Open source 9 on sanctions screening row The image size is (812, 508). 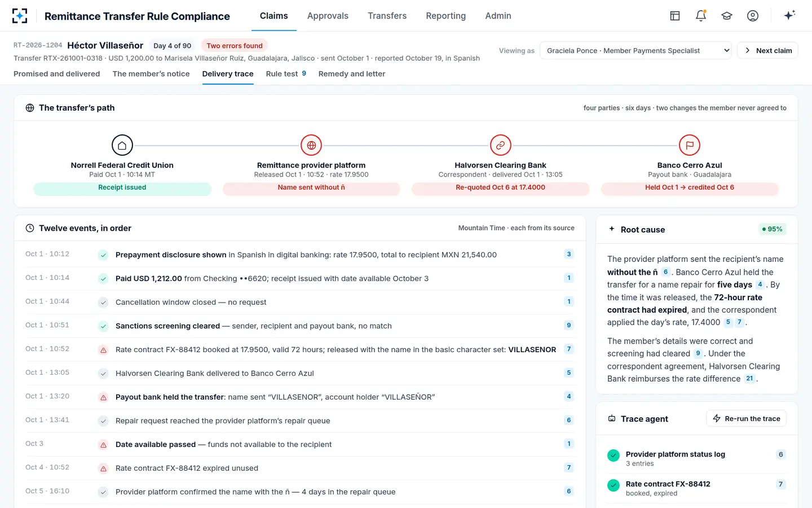point(569,325)
